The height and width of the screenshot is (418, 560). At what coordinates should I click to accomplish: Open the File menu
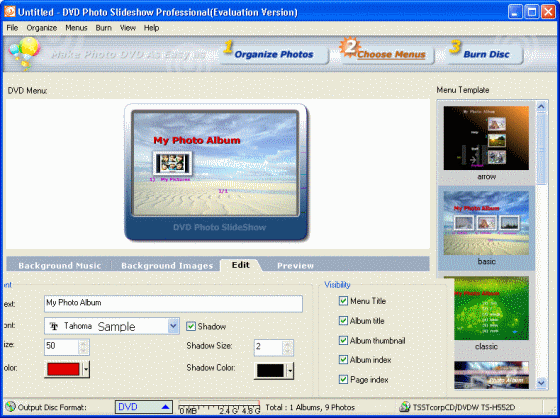(x=12, y=28)
